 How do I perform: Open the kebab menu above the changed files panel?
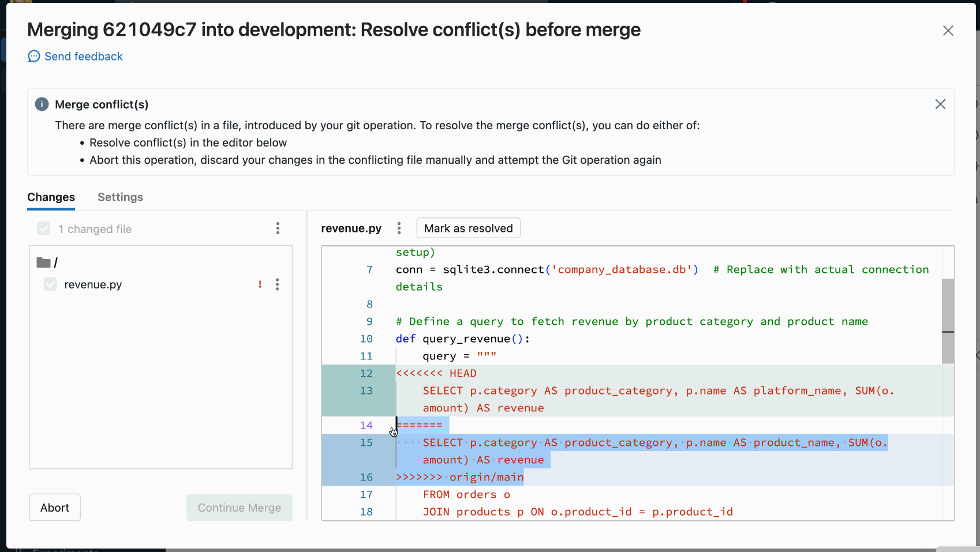click(x=278, y=228)
